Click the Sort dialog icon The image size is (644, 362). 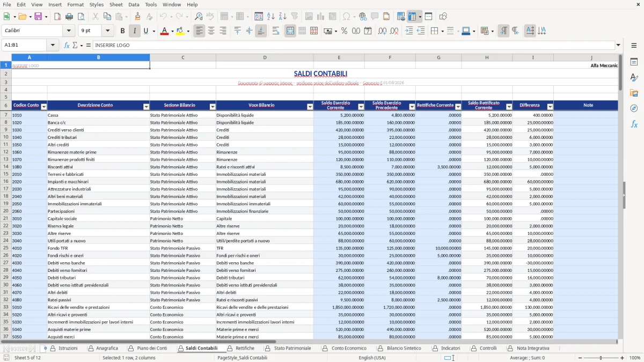[x=259, y=17]
